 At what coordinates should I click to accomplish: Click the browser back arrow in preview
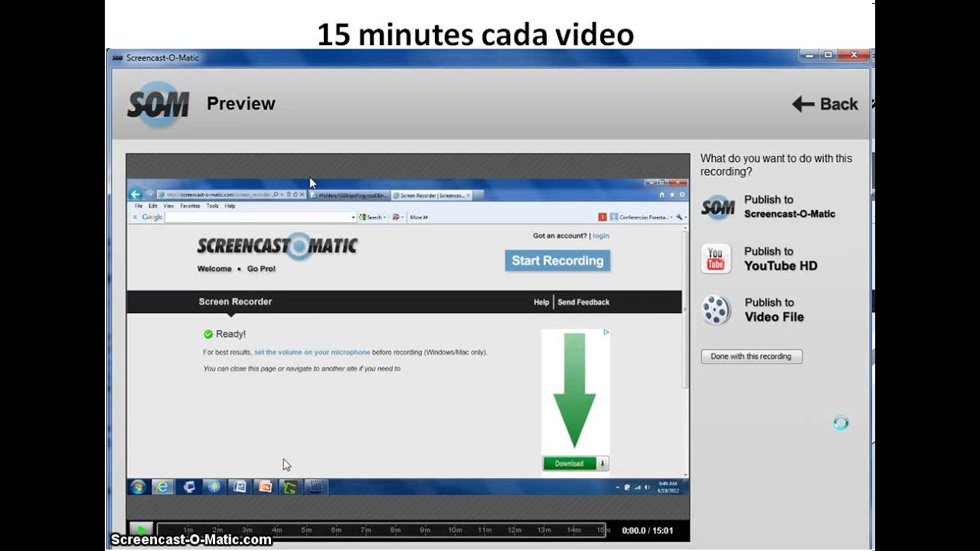click(x=136, y=194)
